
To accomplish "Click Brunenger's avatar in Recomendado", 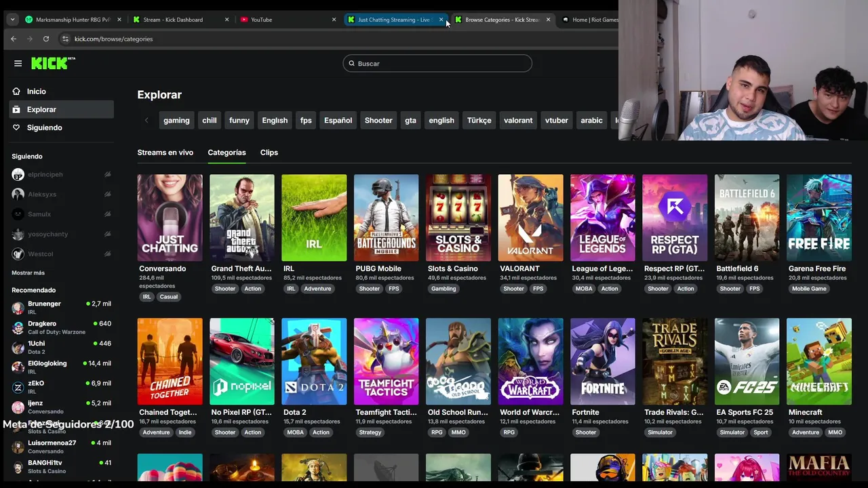I will click(18, 308).
